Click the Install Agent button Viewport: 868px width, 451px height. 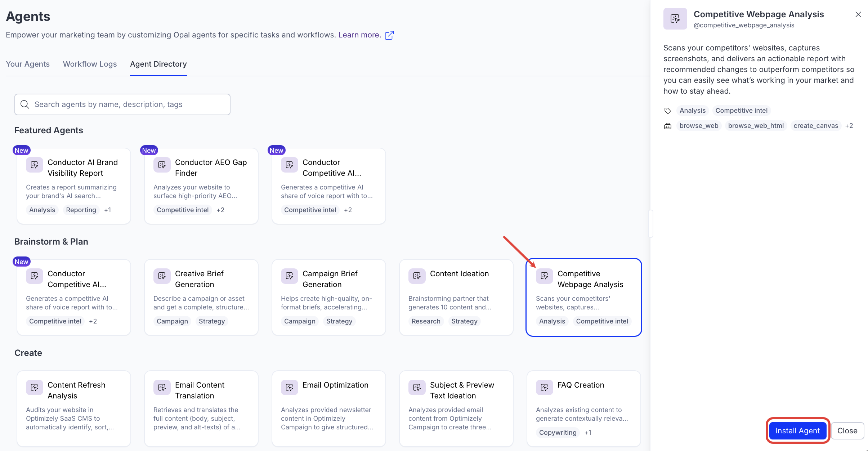click(x=797, y=431)
